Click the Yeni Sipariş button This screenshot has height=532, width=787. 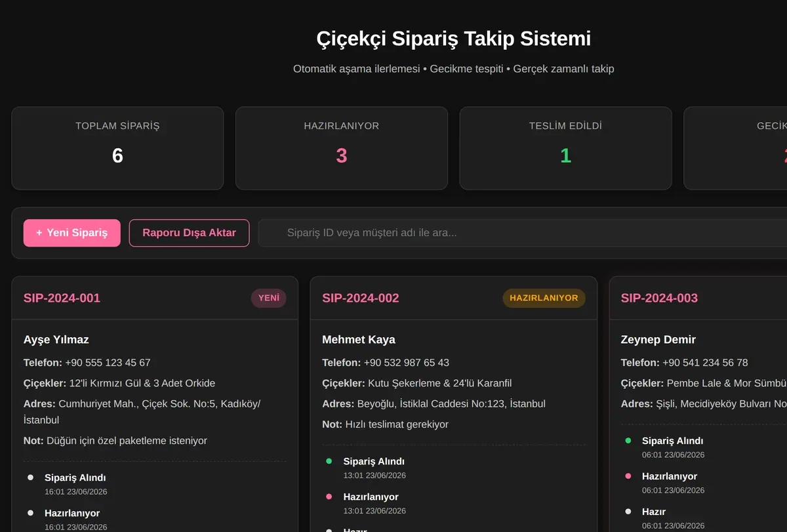click(x=72, y=233)
